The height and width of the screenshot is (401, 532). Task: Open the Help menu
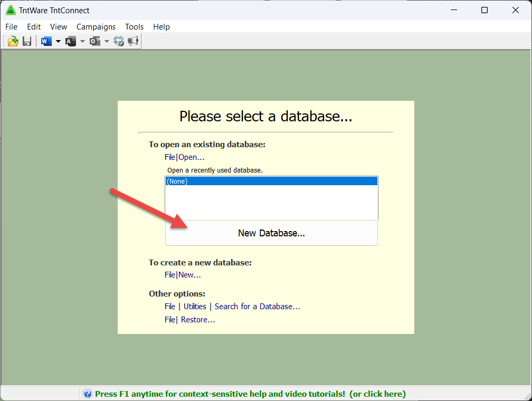[161, 27]
